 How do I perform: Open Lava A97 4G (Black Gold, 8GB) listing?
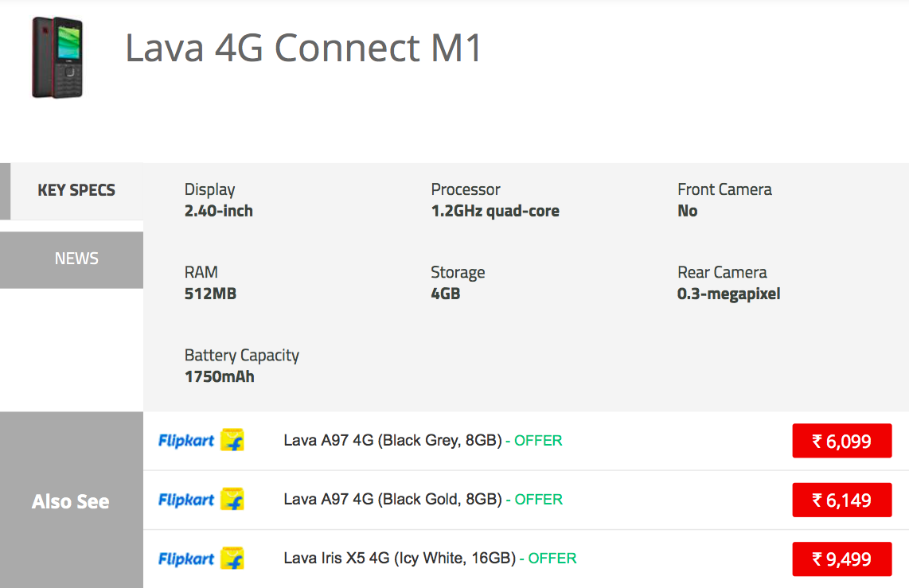[392, 500]
